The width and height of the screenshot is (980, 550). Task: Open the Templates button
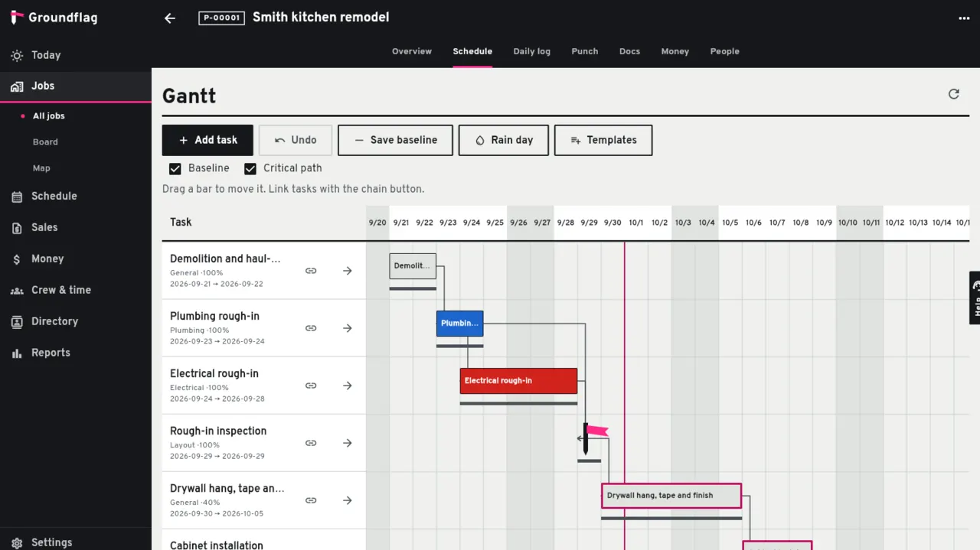pyautogui.click(x=603, y=140)
